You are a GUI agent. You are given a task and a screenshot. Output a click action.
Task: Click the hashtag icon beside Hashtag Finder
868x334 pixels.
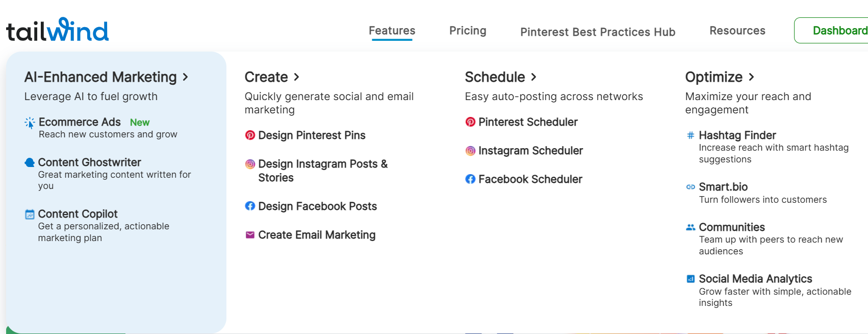691,135
